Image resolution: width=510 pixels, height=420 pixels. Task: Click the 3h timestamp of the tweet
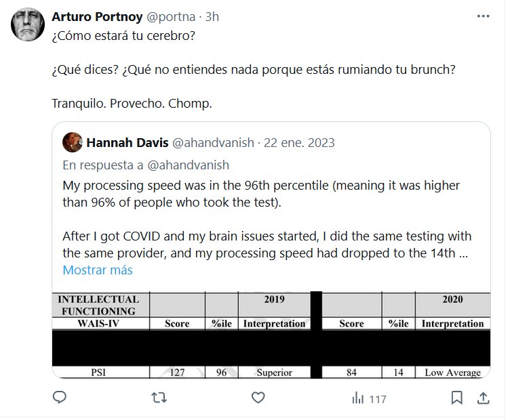pos(212,16)
